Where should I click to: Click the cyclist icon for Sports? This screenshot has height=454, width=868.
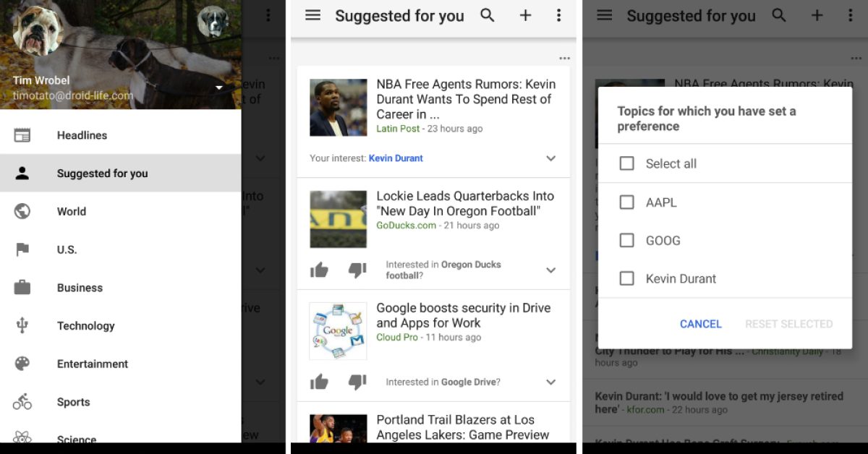pos(22,401)
